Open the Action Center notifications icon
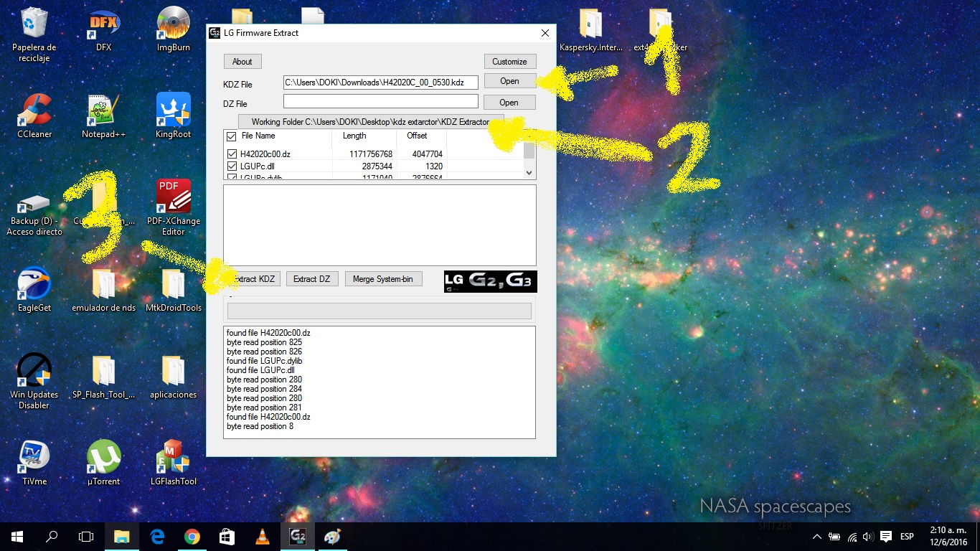980x551 pixels. click(x=886, y=537)
